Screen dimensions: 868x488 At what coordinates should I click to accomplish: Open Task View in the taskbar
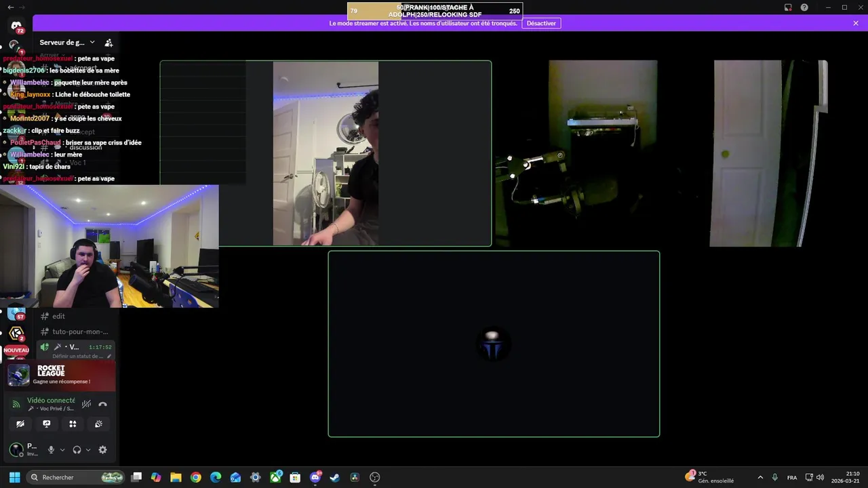(136, 477)
